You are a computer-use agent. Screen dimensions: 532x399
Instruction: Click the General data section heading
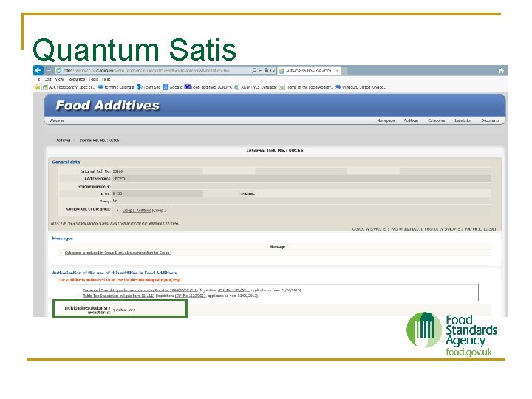click(x=66, y=162)
